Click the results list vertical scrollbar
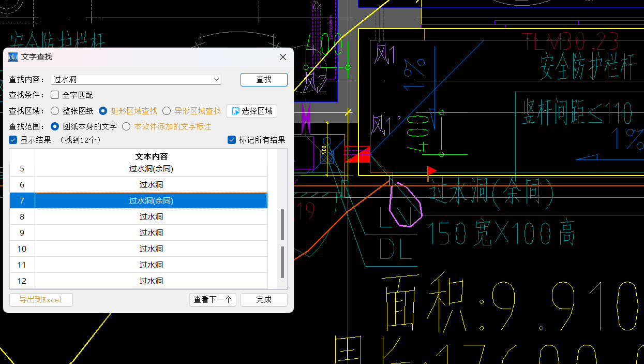 (x=282, y=220)
